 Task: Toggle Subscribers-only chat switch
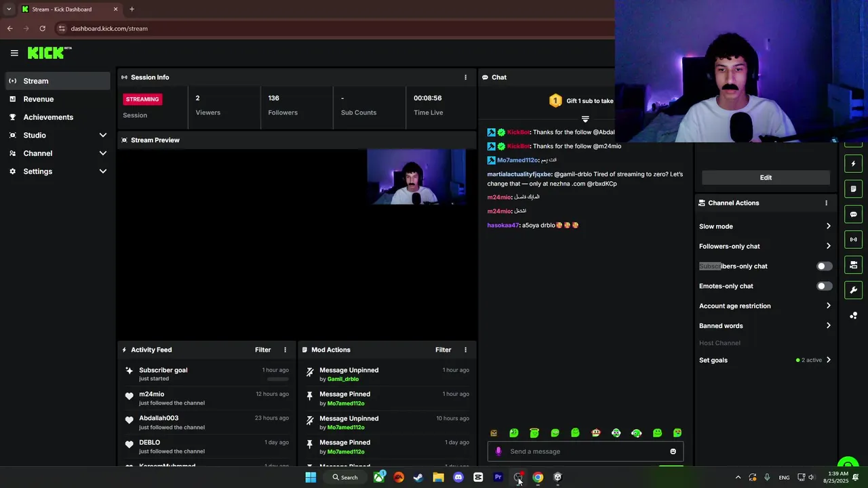[824, 266]
